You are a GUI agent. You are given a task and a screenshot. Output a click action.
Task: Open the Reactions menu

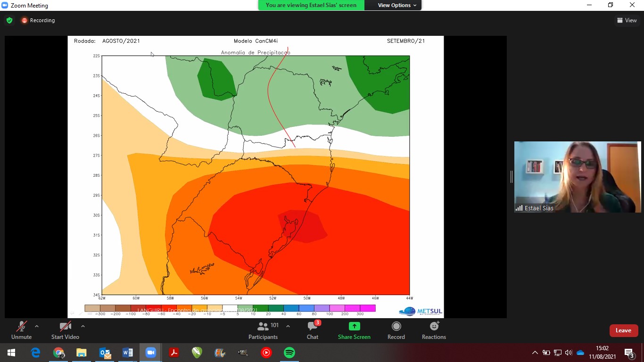[x=434, y=330]
